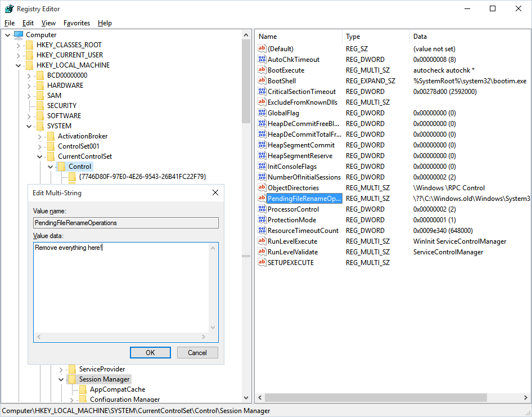This screenshot has height=417, width=532.
Task: Select the CriticalSectionTimeout value
Action: pos(301,91)
